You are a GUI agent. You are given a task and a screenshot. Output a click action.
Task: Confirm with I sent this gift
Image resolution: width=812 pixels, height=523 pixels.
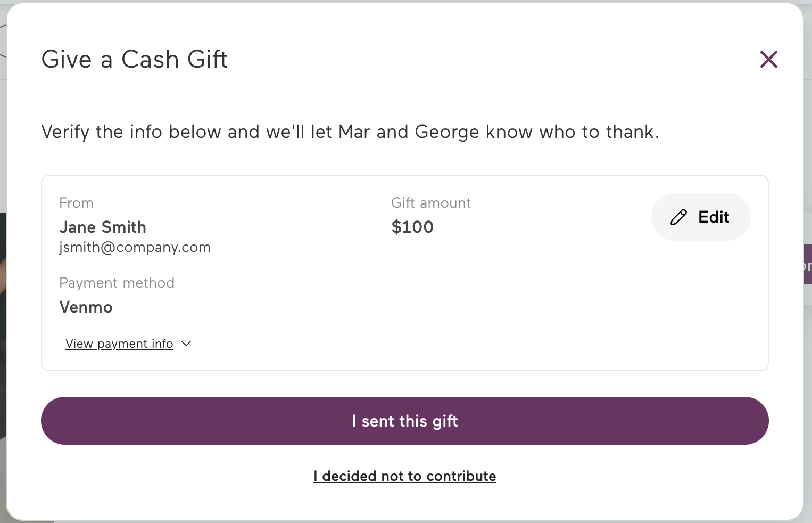405,421
